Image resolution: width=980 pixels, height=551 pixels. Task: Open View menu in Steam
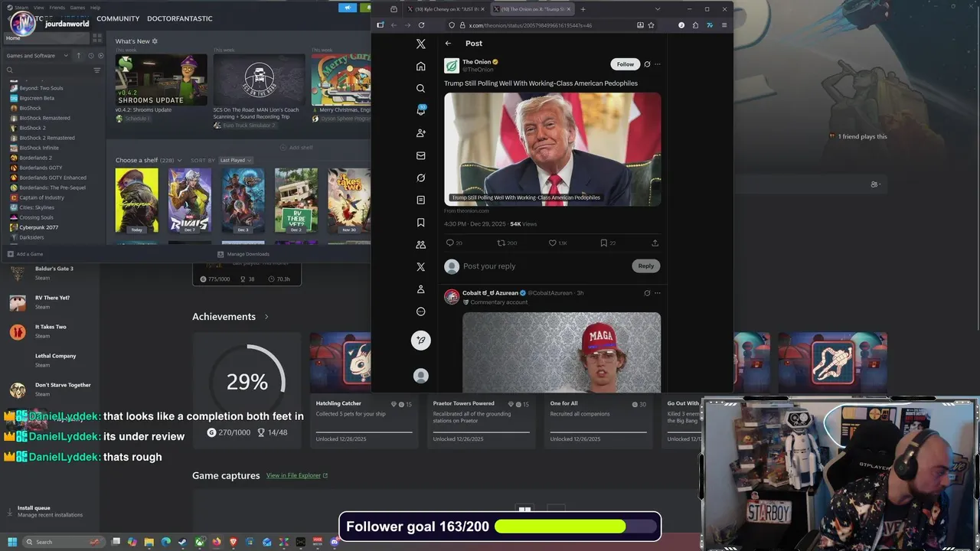[38, 8]
